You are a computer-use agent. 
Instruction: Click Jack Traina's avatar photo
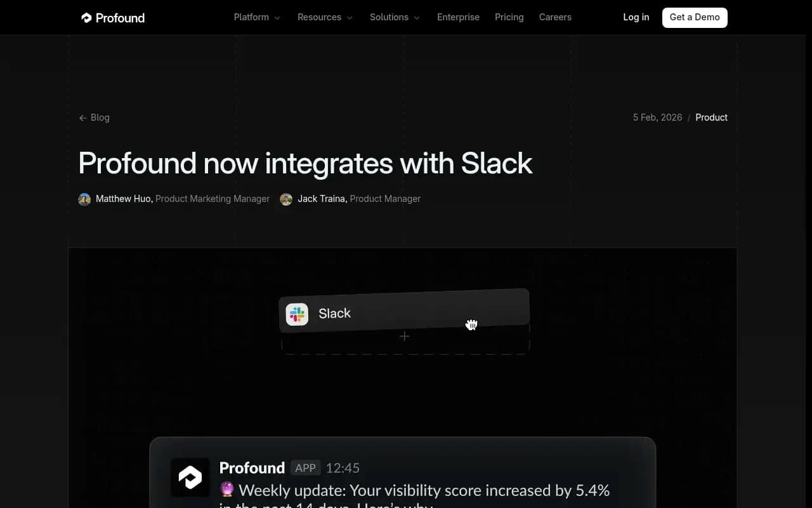pyautogui.click(x=286, y=199)
